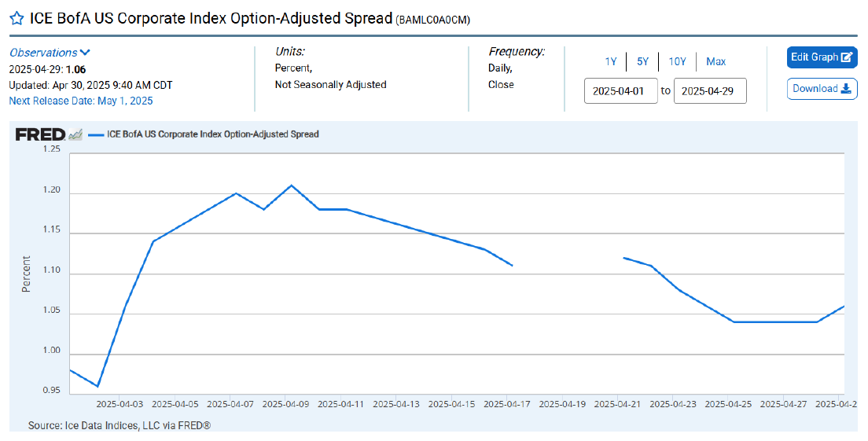Click the favorite star icon beside the title

[x=17, y=18]
